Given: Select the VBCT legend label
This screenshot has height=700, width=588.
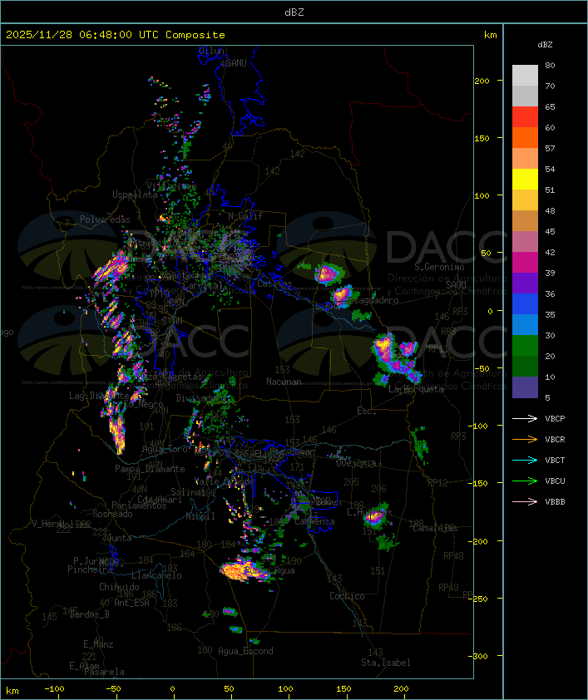Looking at the screenshot, I should pyautogui.click(x=555, y=460).
